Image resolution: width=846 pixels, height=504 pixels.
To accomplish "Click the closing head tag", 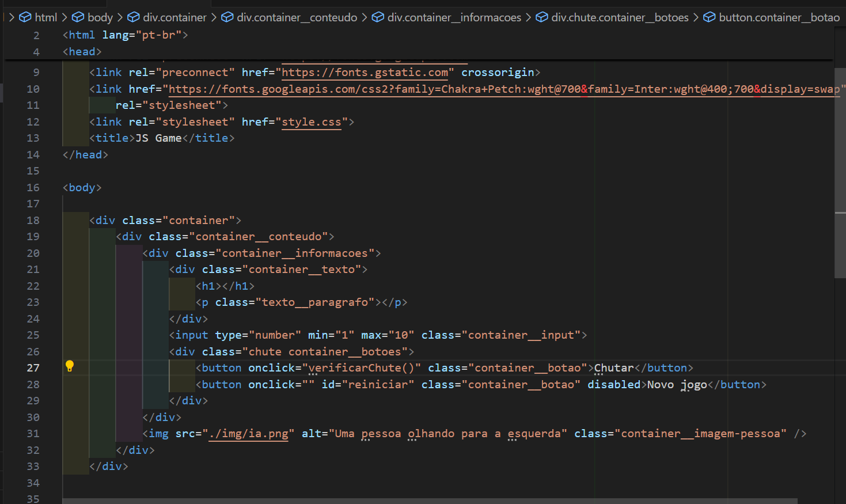I will [85, 155].
